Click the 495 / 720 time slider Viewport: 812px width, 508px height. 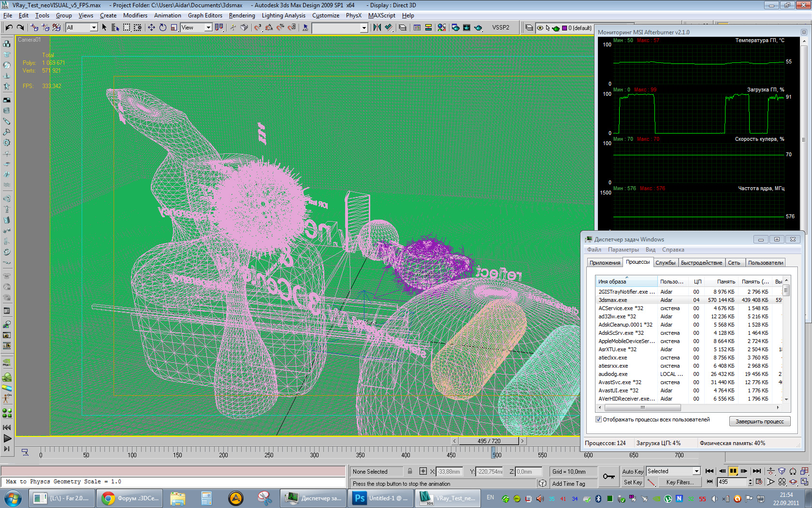pos(489,441)
